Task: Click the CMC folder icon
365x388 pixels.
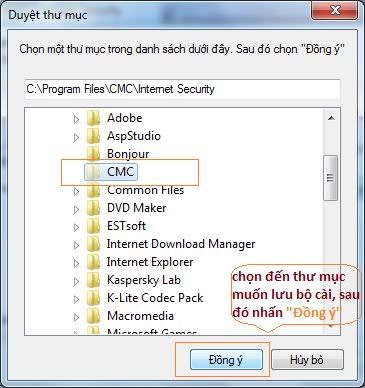Action: pyautogui.click(x=93, y=172)
